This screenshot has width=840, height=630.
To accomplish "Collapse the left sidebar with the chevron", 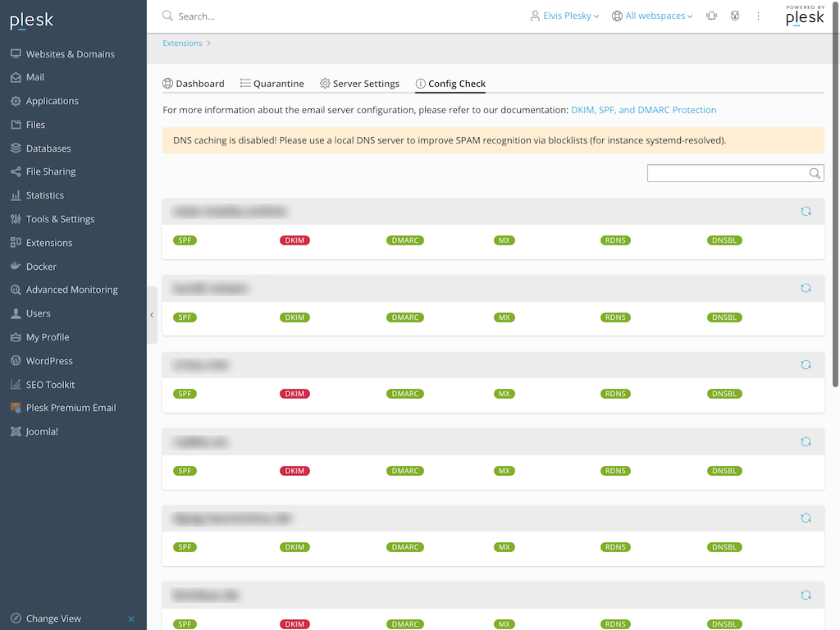I will 152,314.
